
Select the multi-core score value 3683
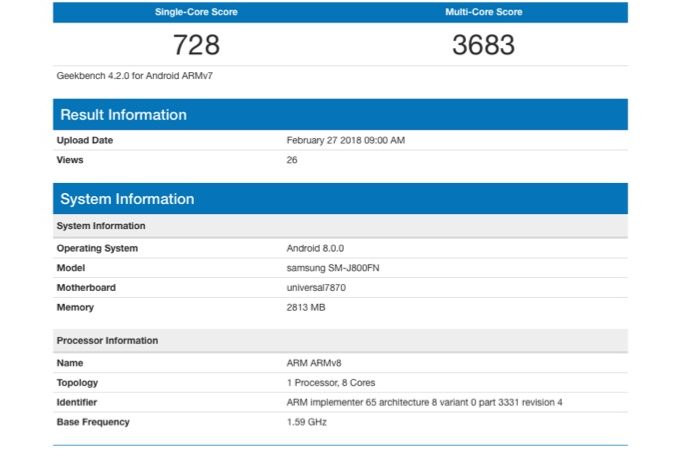(483, 45)
